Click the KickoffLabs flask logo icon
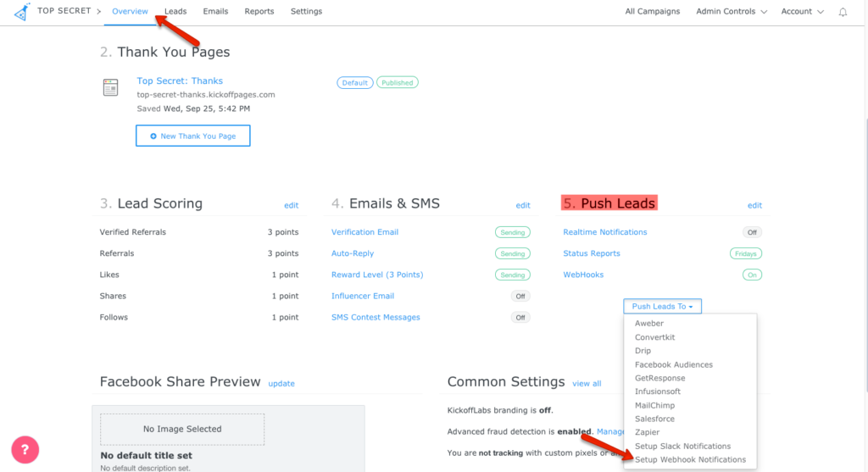This screenshot has height=472, width=868. (x=22, y=11)
